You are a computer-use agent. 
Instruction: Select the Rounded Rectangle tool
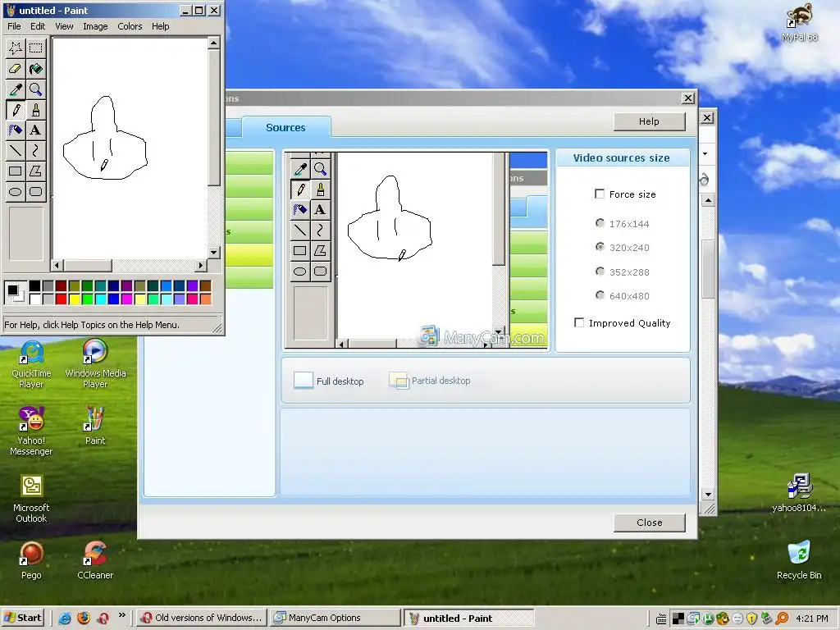(36, 192)
